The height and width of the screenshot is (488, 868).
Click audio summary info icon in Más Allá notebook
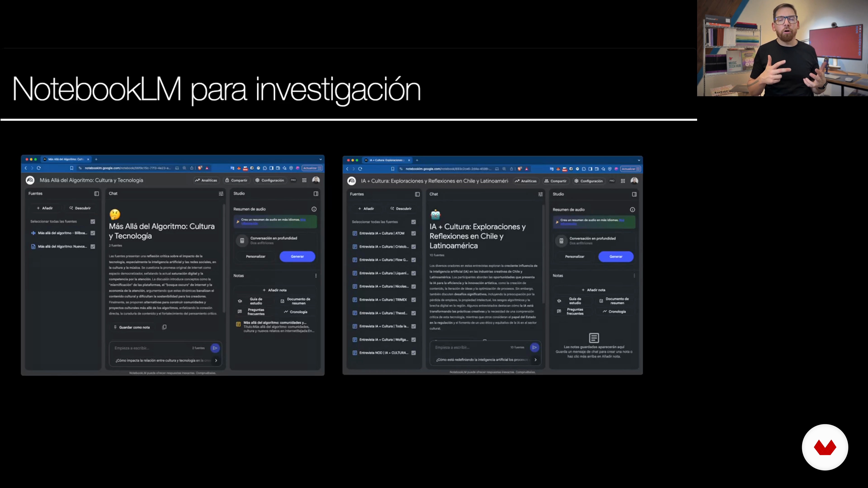(x=314, y=209)
